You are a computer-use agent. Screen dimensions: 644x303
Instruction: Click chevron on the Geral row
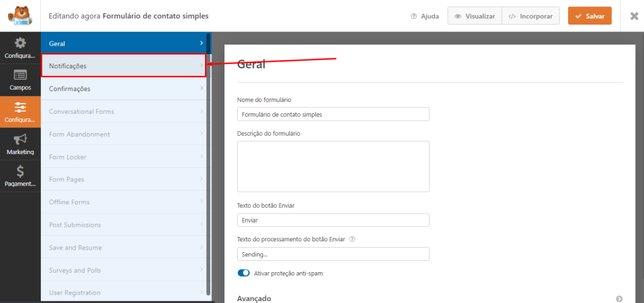pyautogui.click(x=201, y=43)
